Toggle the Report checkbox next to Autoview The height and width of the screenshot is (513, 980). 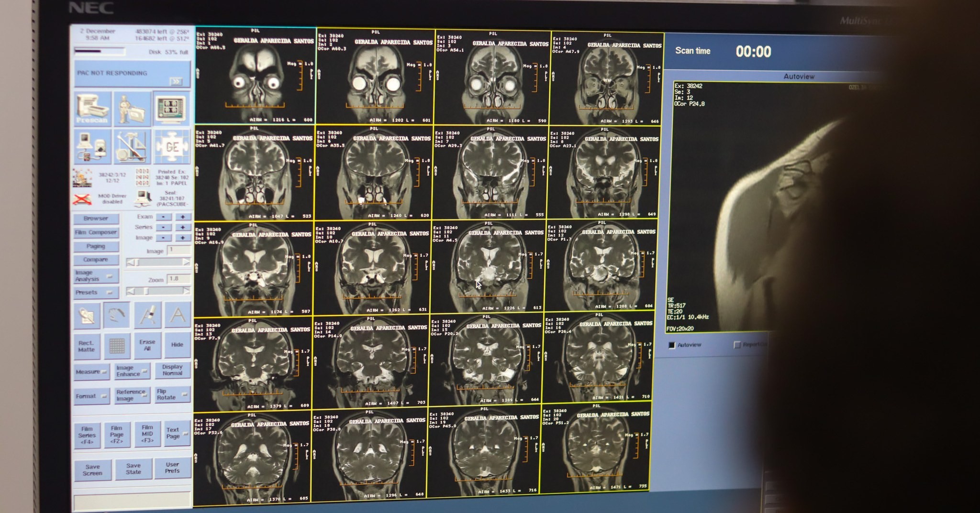(737, 345)
